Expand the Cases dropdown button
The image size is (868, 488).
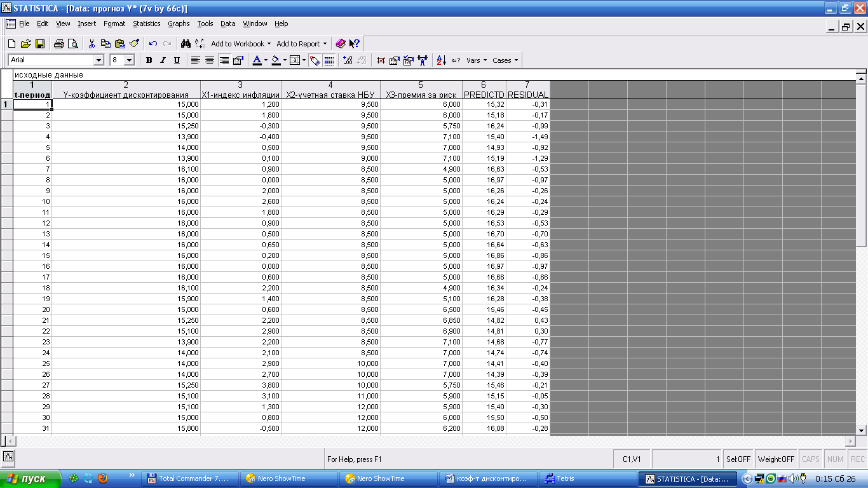pyautogui.click(x=505, y=60)
